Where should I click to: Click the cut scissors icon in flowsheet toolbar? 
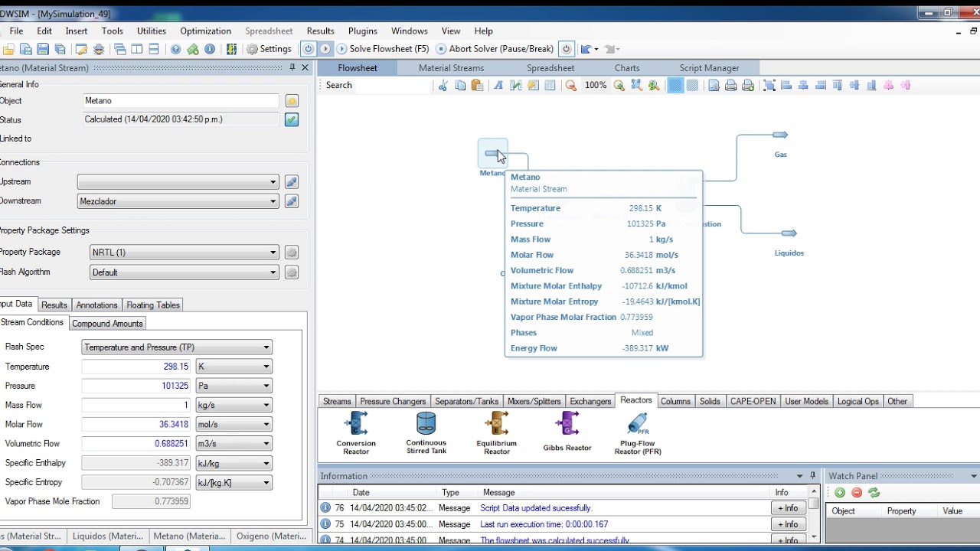[443, 86]
